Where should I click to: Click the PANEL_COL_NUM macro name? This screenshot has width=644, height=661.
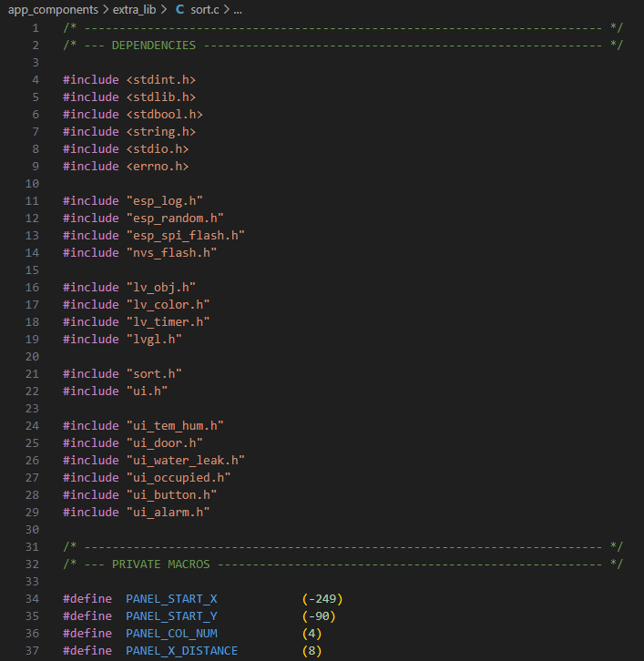coord(171,634)
